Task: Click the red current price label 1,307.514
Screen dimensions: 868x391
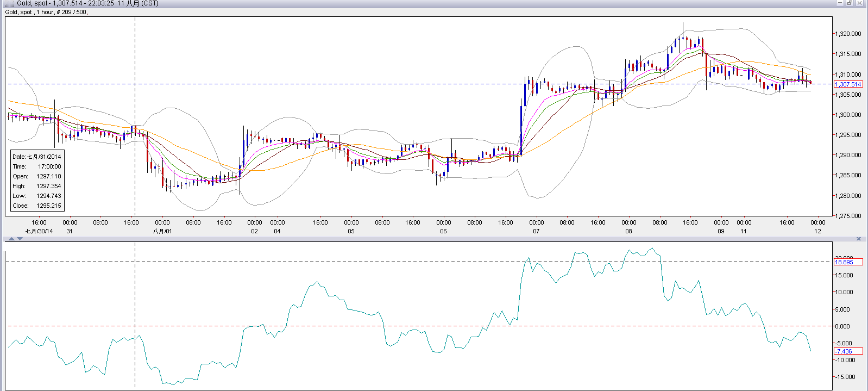Action: [x=848, y=84]
